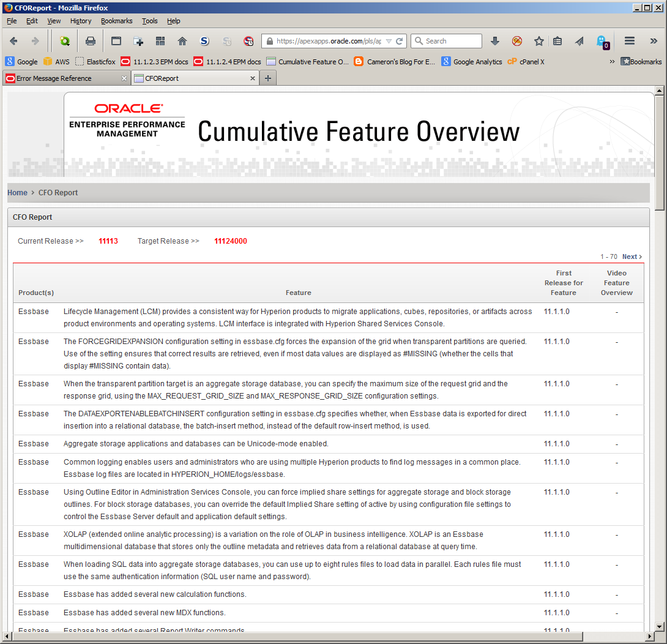Click the vertical scrollbar thumb
667x644 pixels.
659,153
